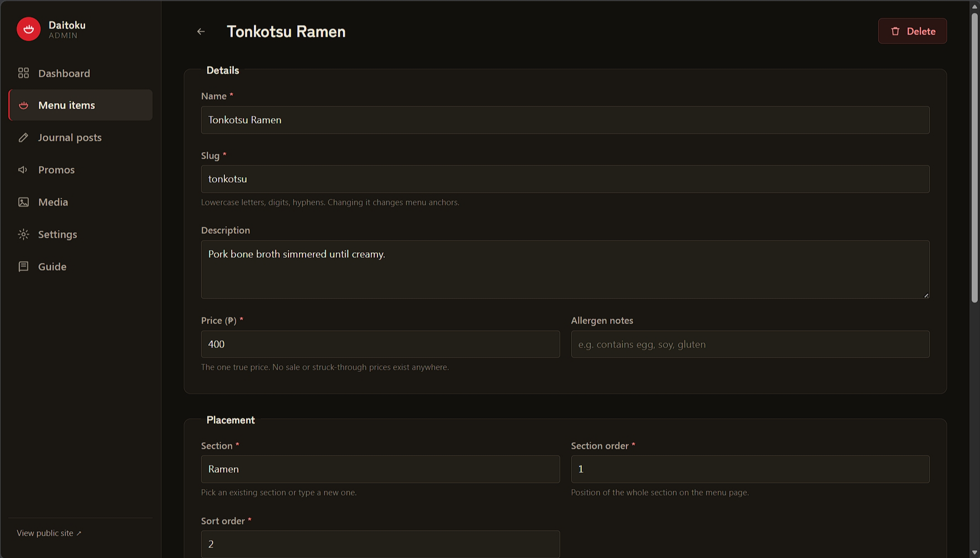The height and width of the screenshot is (558, 980).
Task: Delete the Tonkotsu Ramen item
Action: click(912, 31)
